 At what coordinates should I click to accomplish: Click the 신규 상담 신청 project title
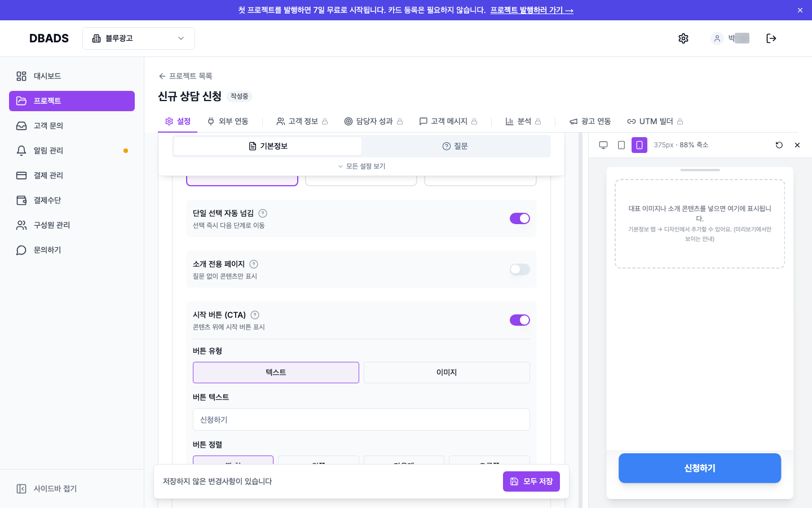189,97
